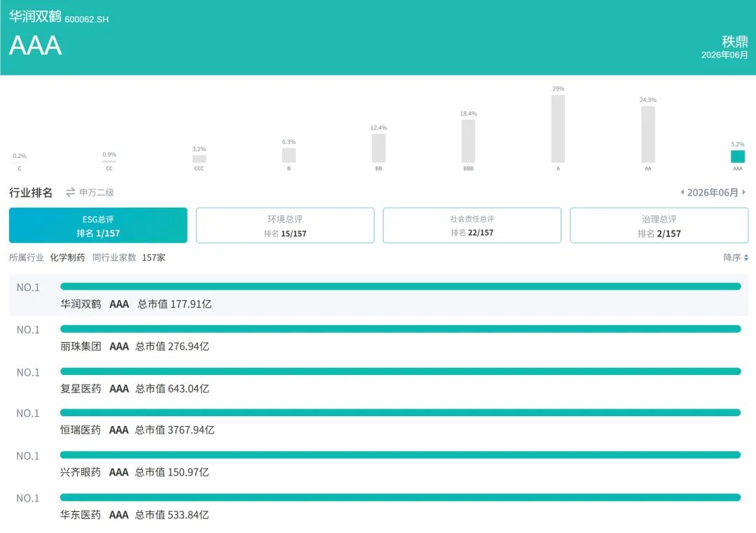Click the 化学制药 industry name
The image size is (756, 533).
point(67,258)
